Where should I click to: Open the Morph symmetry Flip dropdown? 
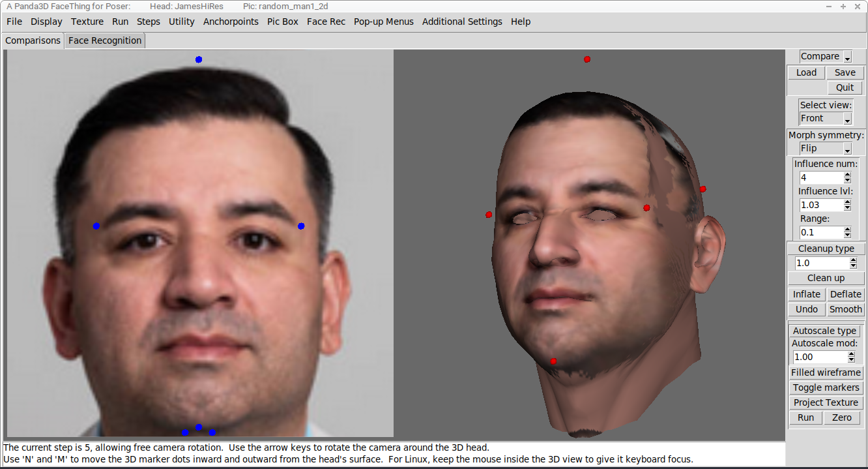[826, 149]
